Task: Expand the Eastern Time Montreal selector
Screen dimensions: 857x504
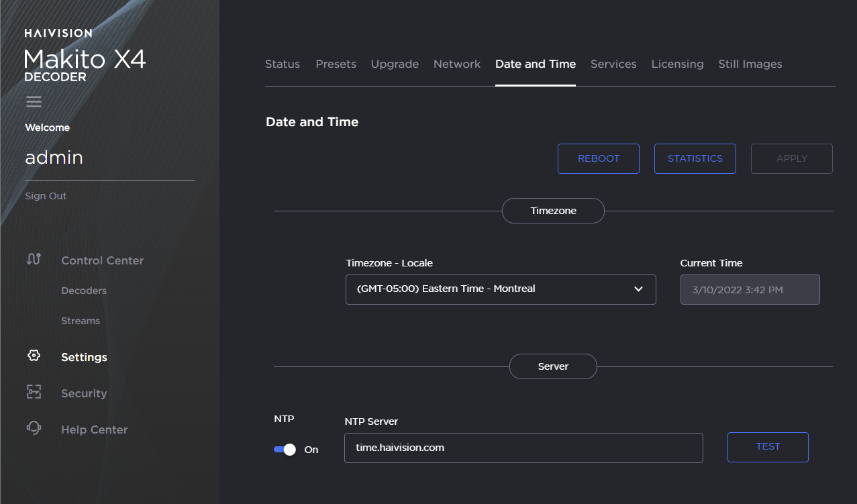Action: pyautogui.click(x=500, y=289)
